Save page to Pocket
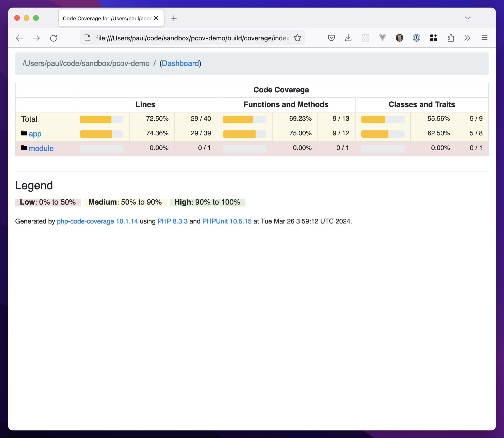 coord(331,38)
